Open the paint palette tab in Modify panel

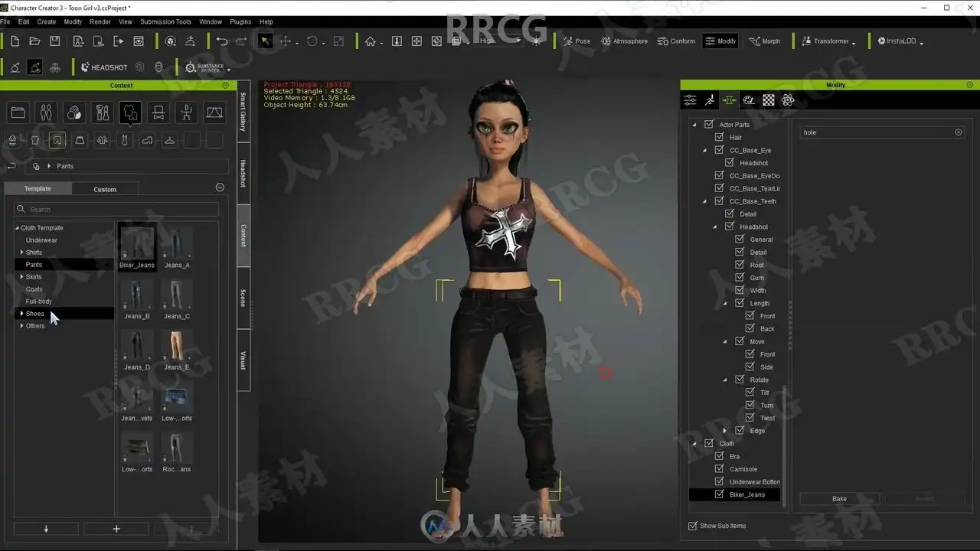pyautogui.click(x=749, y=100)
